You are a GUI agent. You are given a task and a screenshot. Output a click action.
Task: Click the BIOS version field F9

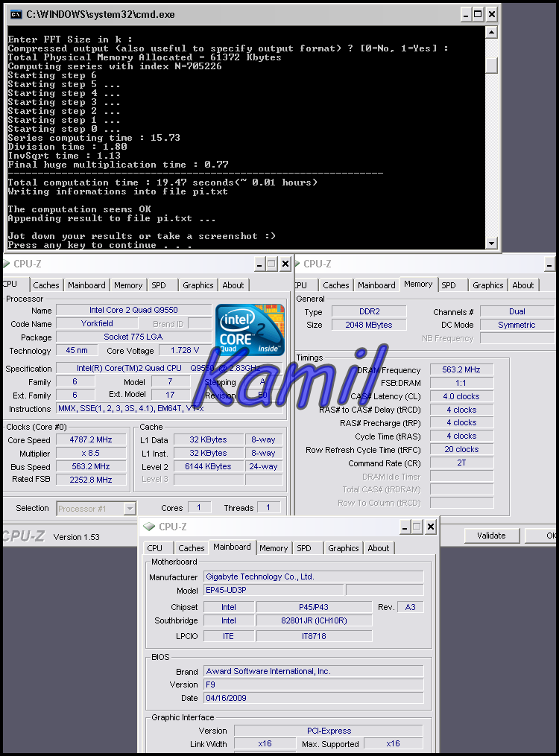[314, 684]
